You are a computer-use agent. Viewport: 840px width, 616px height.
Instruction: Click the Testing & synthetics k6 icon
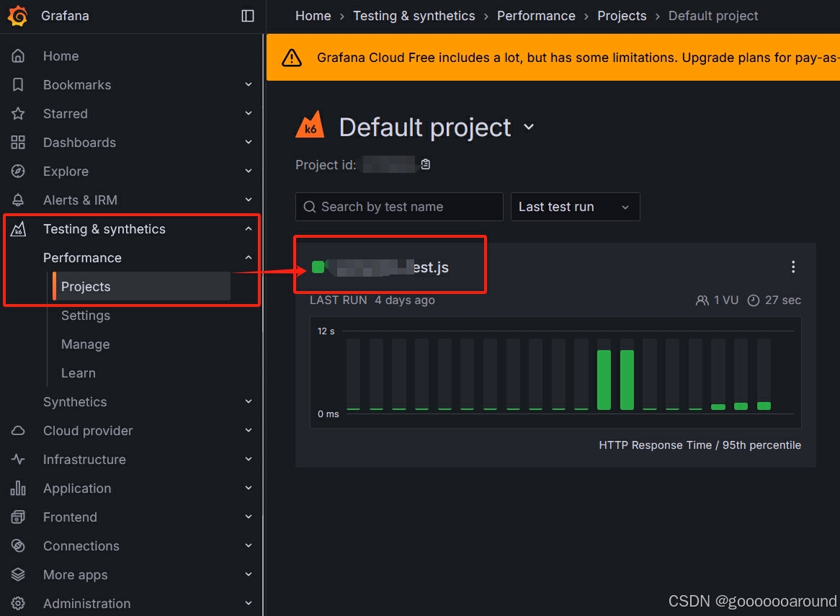pyautogui.click(x=18, y=228)
